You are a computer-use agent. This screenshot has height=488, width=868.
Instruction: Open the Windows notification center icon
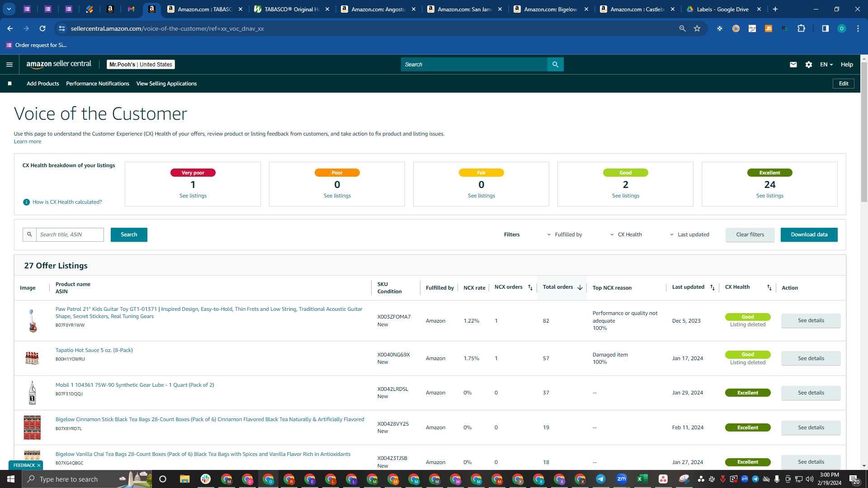(x=854, y=479)
